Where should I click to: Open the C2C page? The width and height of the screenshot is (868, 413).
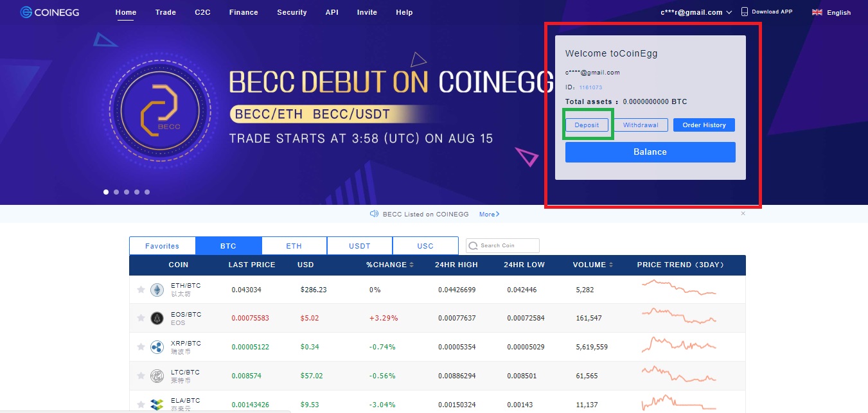pos(202,12)
